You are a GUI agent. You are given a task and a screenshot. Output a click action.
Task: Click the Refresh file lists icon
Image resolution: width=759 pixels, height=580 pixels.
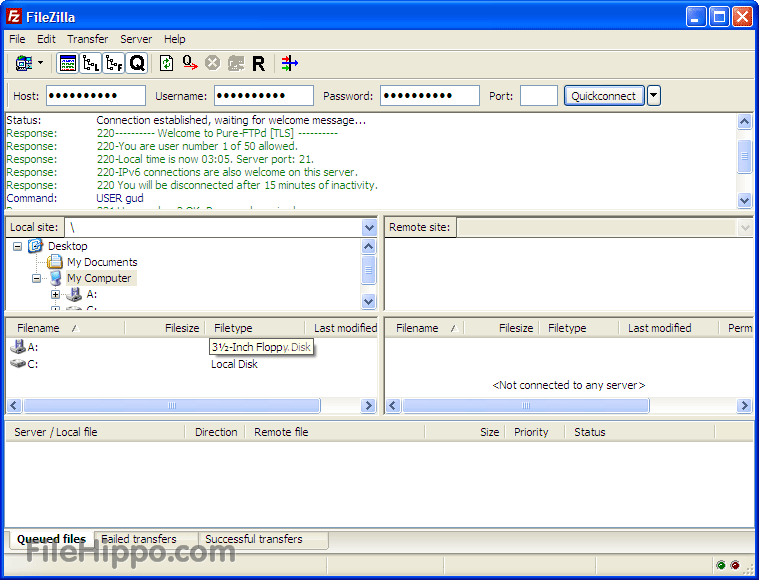click(167, 63)
